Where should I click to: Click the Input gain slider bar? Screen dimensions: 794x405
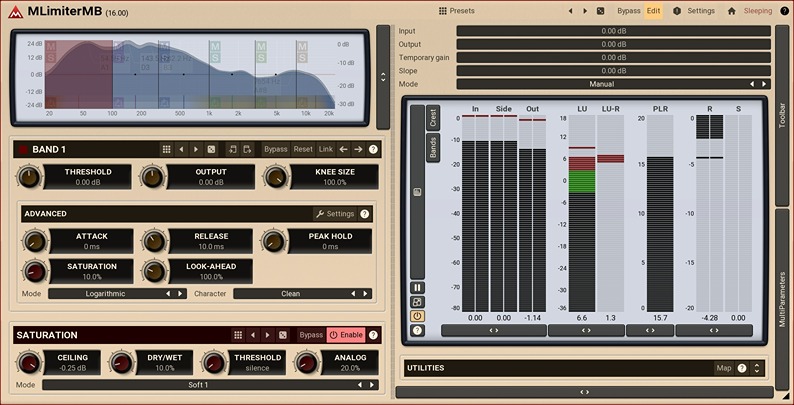tap(613, 31)
